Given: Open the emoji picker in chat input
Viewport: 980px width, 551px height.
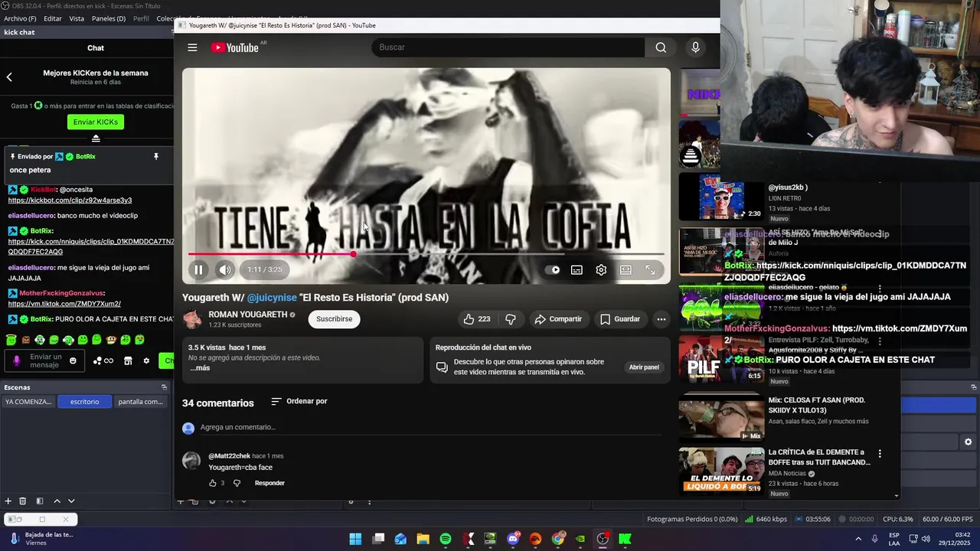Looking at the screenshot, I should (73, 361).
